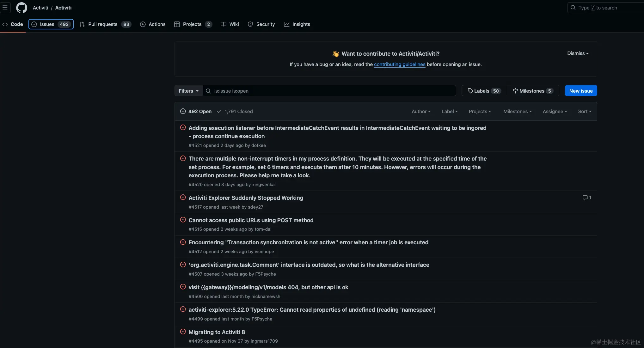Click the New issue button
644x348 pixels.
[x=581, y=91]
